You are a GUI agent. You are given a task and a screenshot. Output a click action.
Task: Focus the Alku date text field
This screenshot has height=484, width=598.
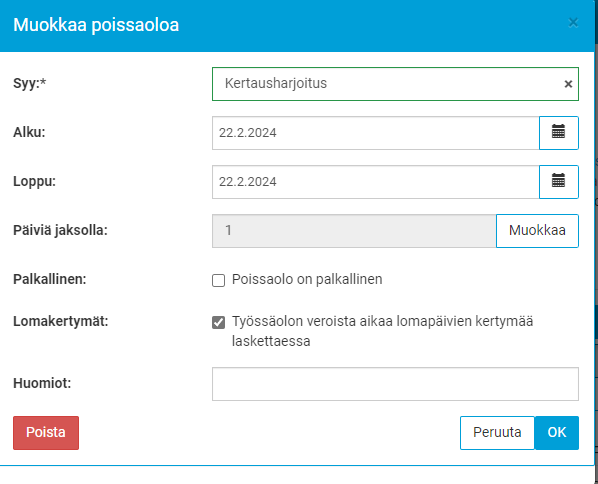(376, 133)
